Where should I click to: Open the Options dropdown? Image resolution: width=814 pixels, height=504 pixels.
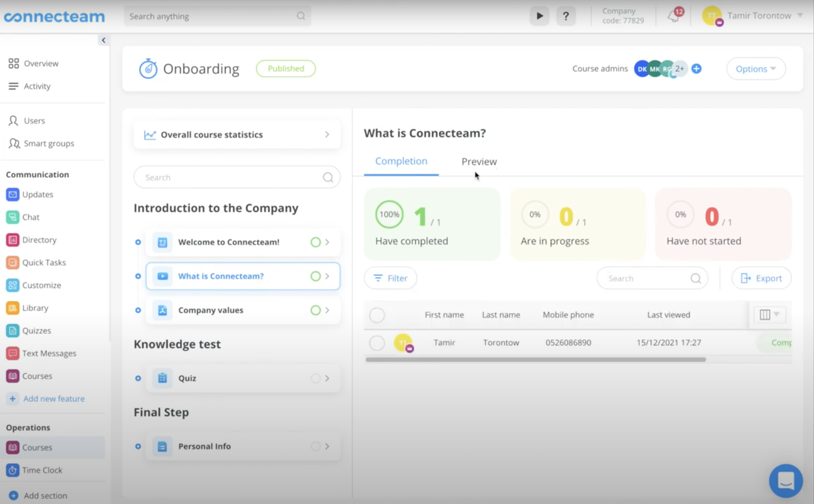tap(756, 69)
